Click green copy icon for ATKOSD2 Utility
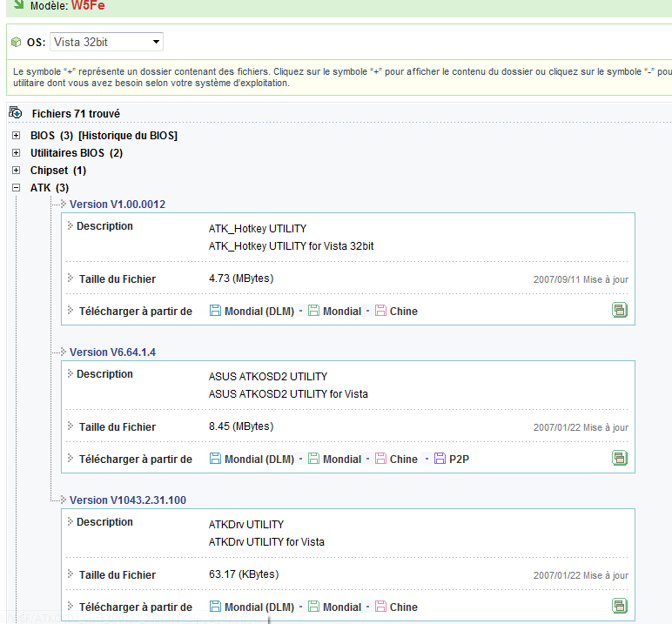The height and width of the screenshot is (624, 672). click(x=619, y=458)
